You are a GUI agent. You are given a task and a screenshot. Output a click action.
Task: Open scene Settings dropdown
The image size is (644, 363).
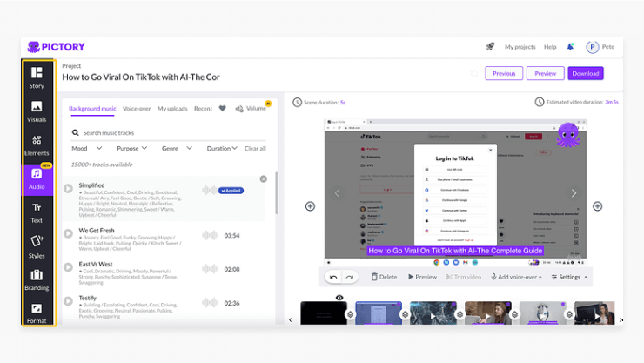pyautogui.click(x=569, y=277)
